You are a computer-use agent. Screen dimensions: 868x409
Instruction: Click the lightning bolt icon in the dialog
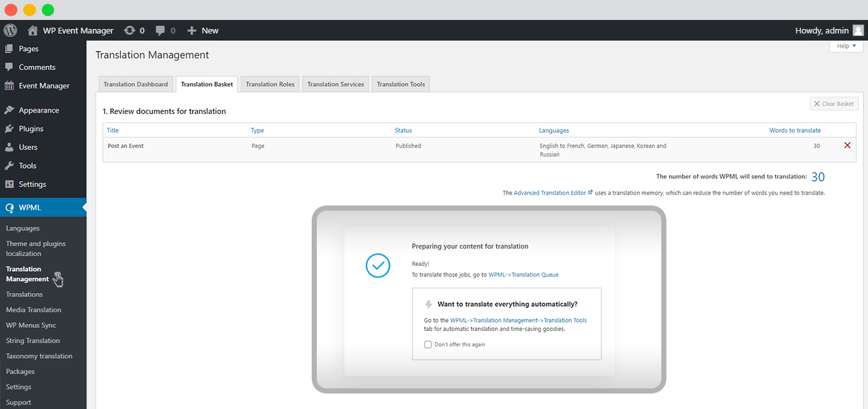429,305
